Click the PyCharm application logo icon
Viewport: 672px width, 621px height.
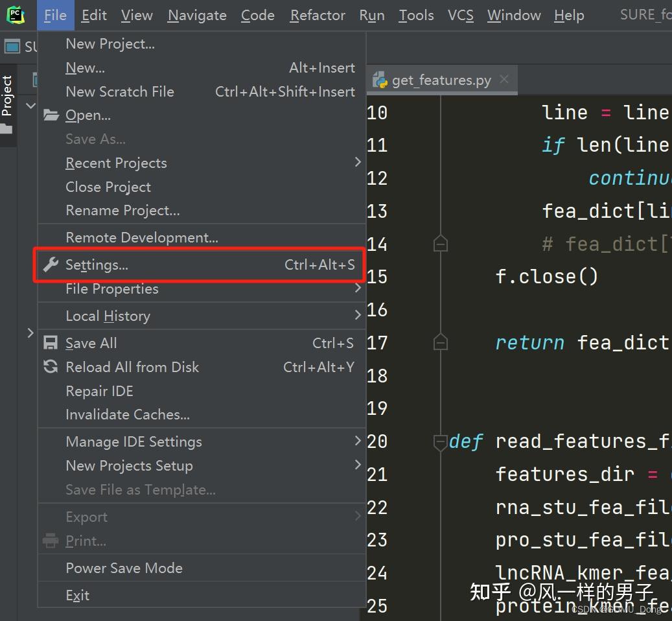16,15
